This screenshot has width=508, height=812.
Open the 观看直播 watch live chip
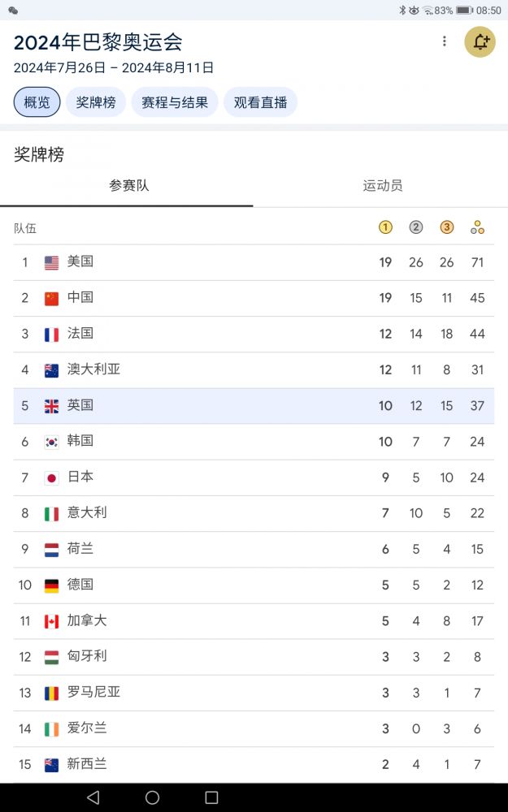(260, 102)
